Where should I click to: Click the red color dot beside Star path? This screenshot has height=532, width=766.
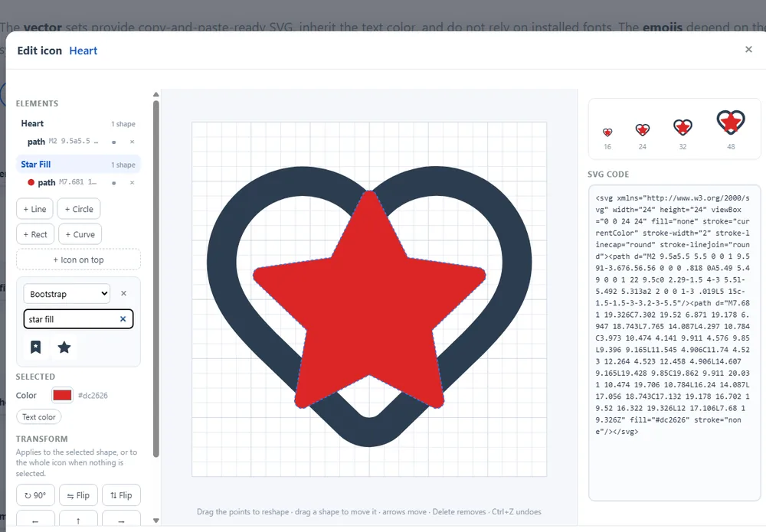pyautogui.click(x=31, y=182)
